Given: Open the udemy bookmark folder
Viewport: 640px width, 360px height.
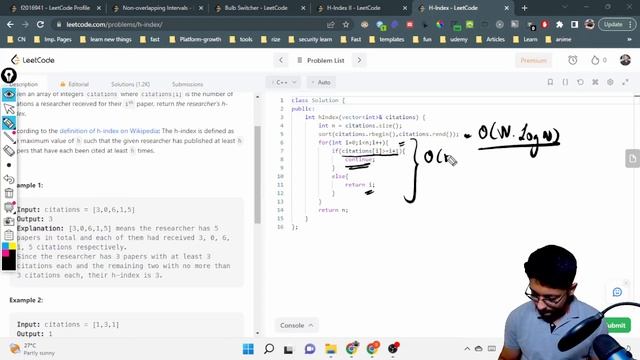Looking at the screenshot, I should (454, 40).
